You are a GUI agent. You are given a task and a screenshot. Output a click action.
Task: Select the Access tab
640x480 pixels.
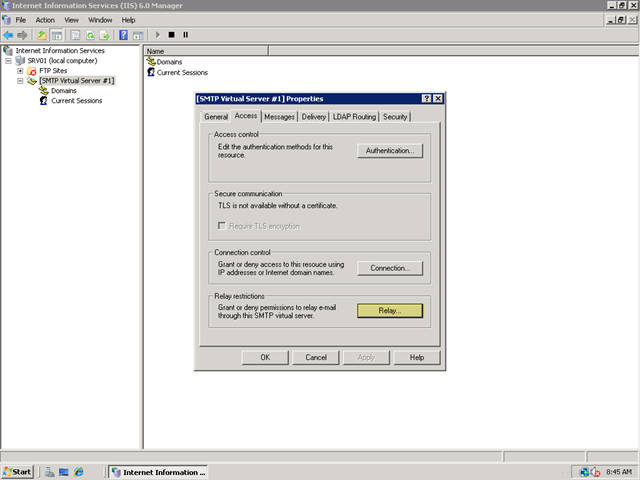coord(246,116)
